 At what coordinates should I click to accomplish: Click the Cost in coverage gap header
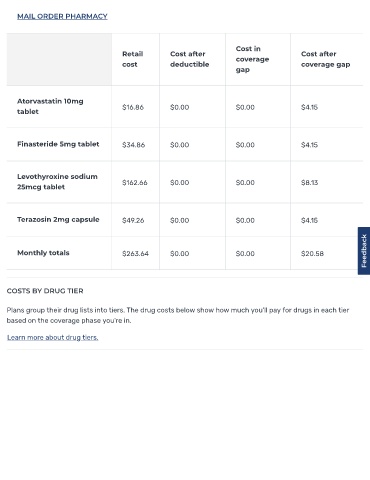point(252,59)
